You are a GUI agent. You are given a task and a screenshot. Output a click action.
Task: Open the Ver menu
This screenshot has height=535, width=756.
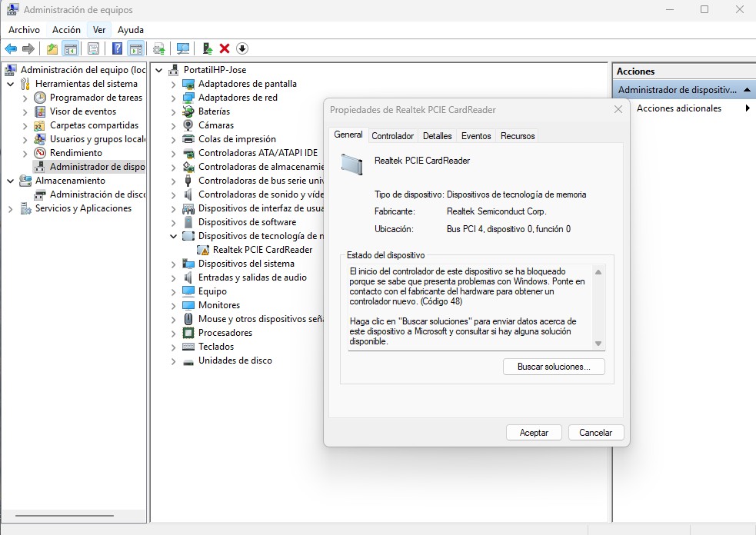point(99,30)
